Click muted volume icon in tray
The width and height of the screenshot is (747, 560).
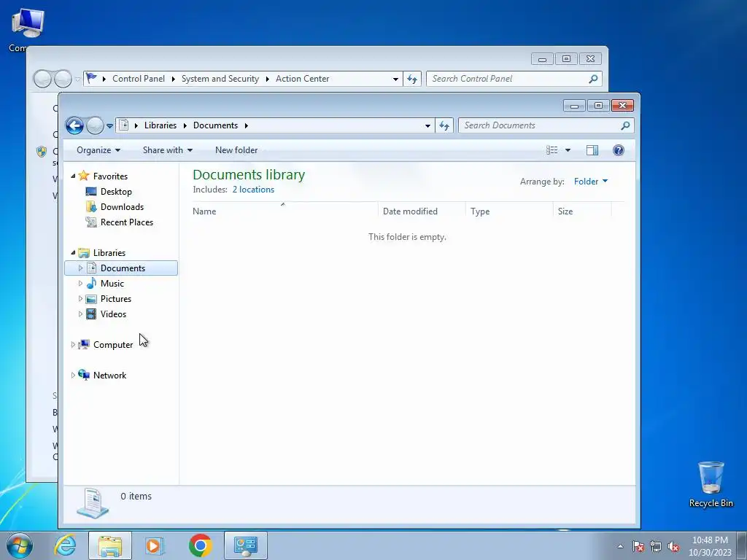tap(673, 547)
